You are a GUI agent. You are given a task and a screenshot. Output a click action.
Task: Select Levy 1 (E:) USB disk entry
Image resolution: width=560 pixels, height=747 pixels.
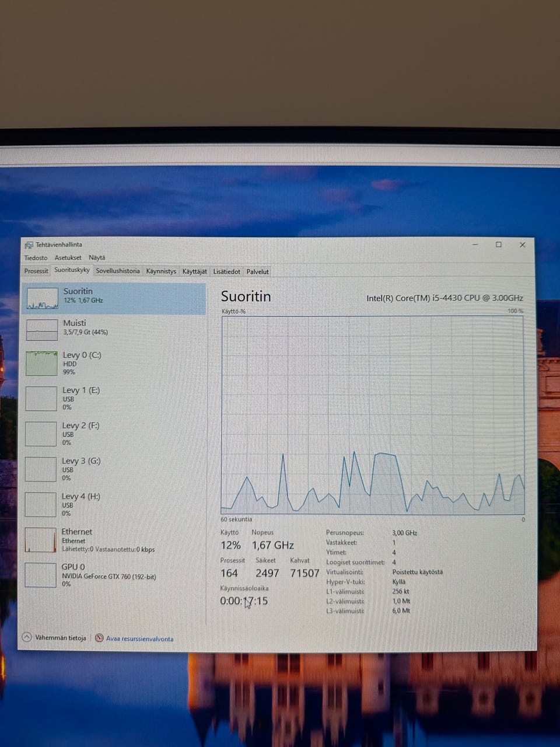coord(114,398)
